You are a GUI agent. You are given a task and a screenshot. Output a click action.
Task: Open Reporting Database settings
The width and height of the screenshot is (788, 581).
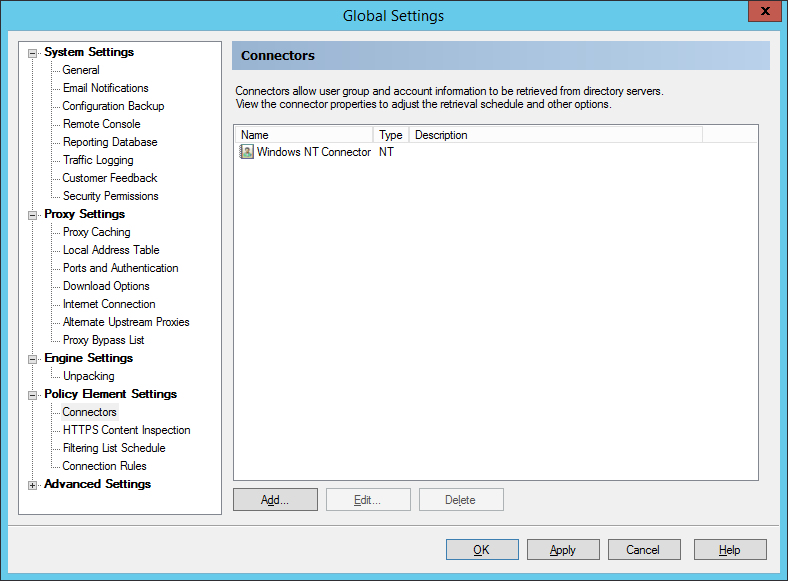coord(110,142)
